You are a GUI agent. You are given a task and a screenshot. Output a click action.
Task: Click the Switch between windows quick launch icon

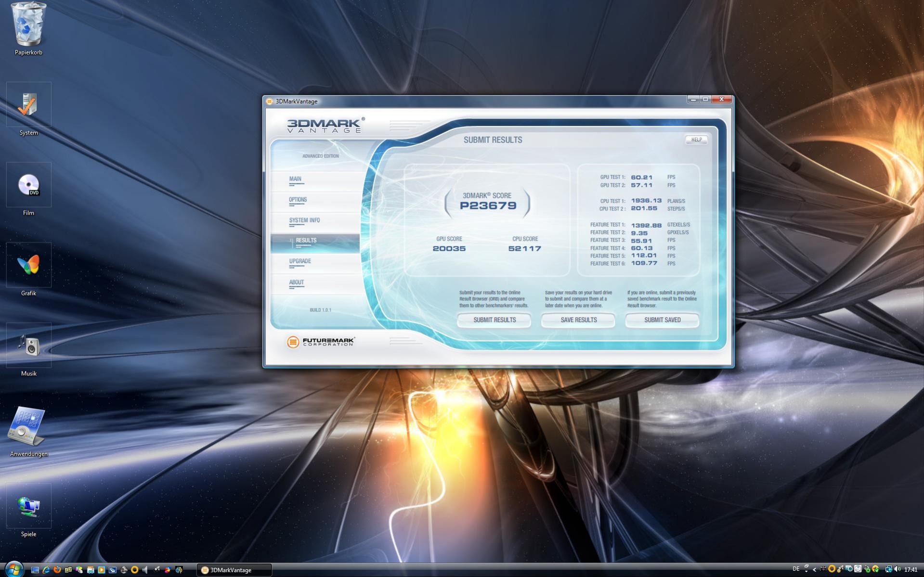click(x=112, y=570)
